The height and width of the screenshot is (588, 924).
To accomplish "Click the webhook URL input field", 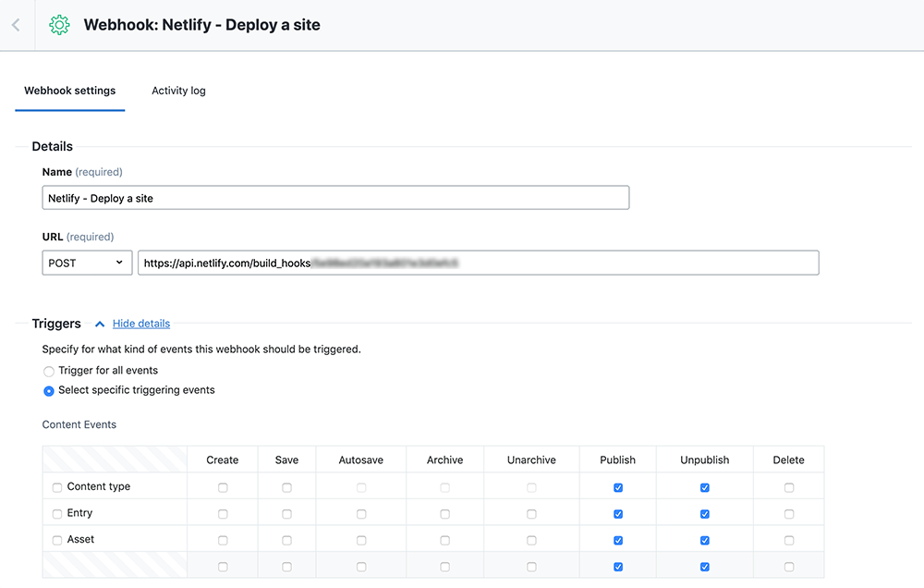I will [x=478, y=263].
